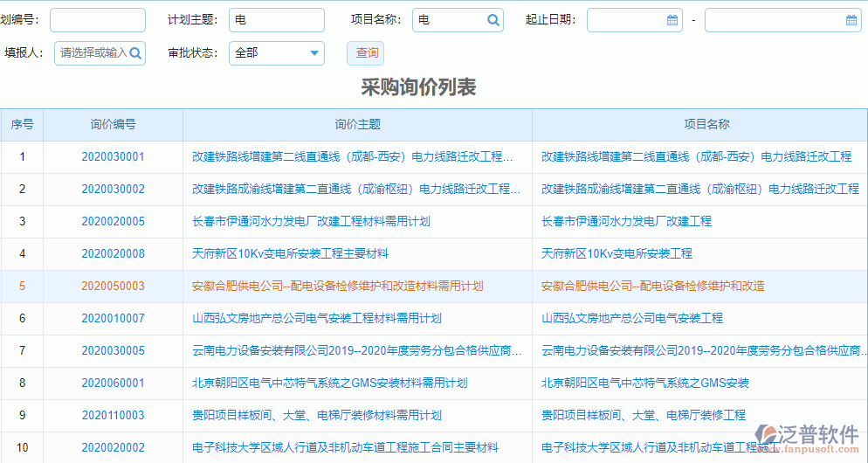Open 询价主题 贵阳项目样板间、大堂、电梯厅装修材料需用计划
The image size is (868, 463).
(317, 415)
